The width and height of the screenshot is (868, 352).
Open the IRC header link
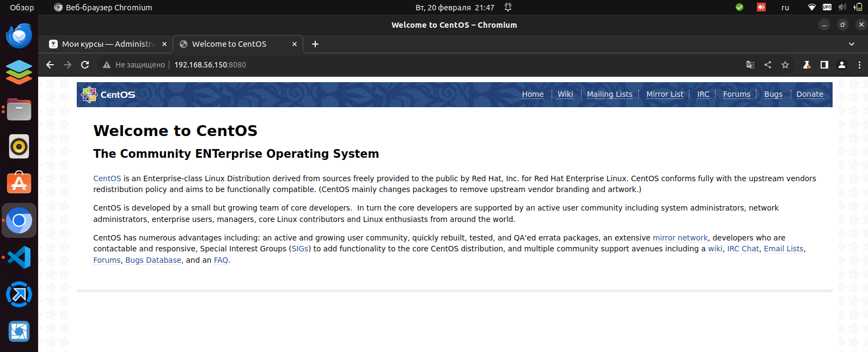point(703,94)
